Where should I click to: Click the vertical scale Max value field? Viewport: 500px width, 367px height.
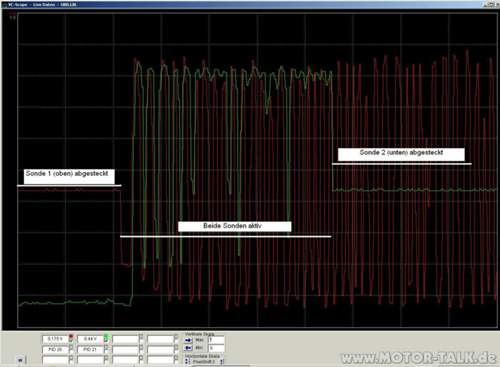[216, 340]
